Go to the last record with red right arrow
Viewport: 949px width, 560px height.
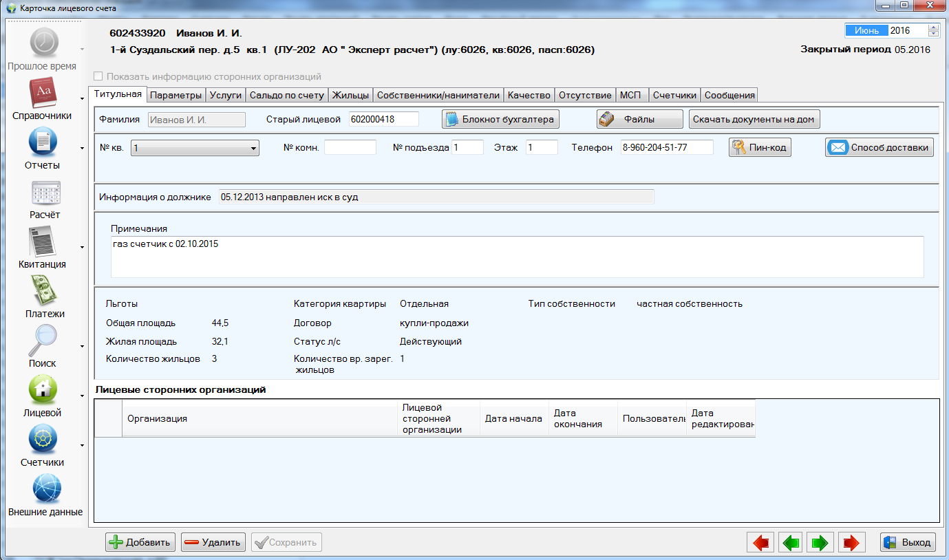pyautogui.click(x=851, y=542)
